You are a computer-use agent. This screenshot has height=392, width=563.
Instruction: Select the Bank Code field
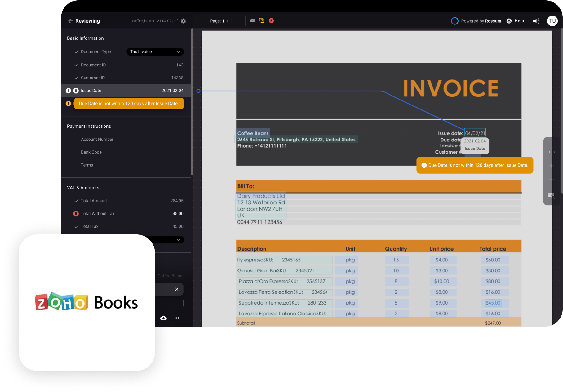[91, 152]
